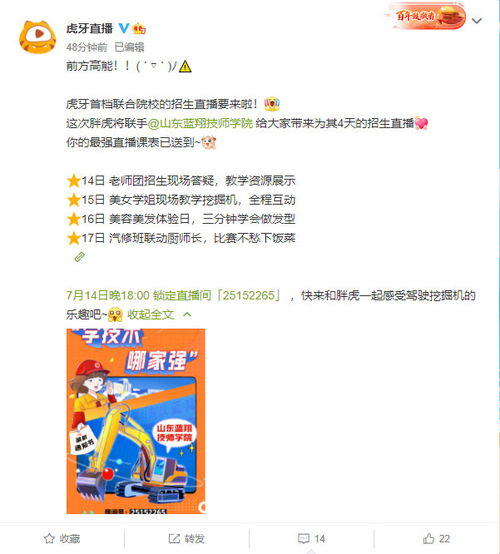Open the 虎牙直播 tiger avatar
The width and height of the screenshot is (500, 554).
coord(37,37)
